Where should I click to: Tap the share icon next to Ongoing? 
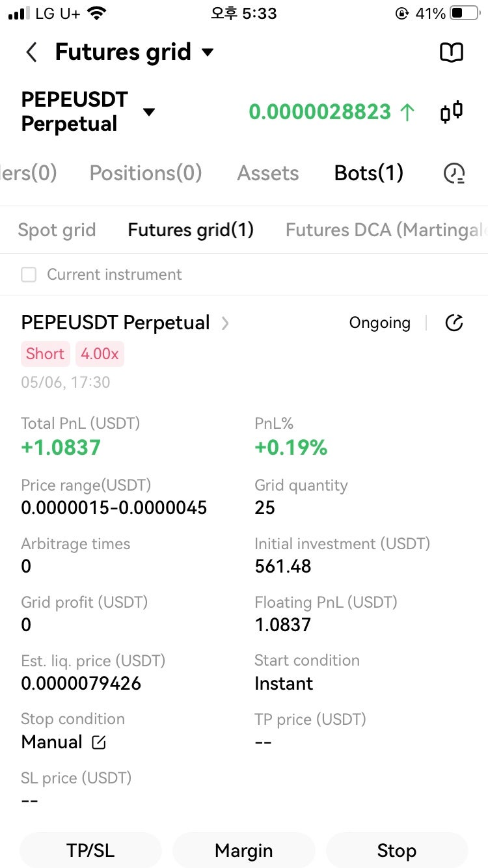tap(454, 323)
